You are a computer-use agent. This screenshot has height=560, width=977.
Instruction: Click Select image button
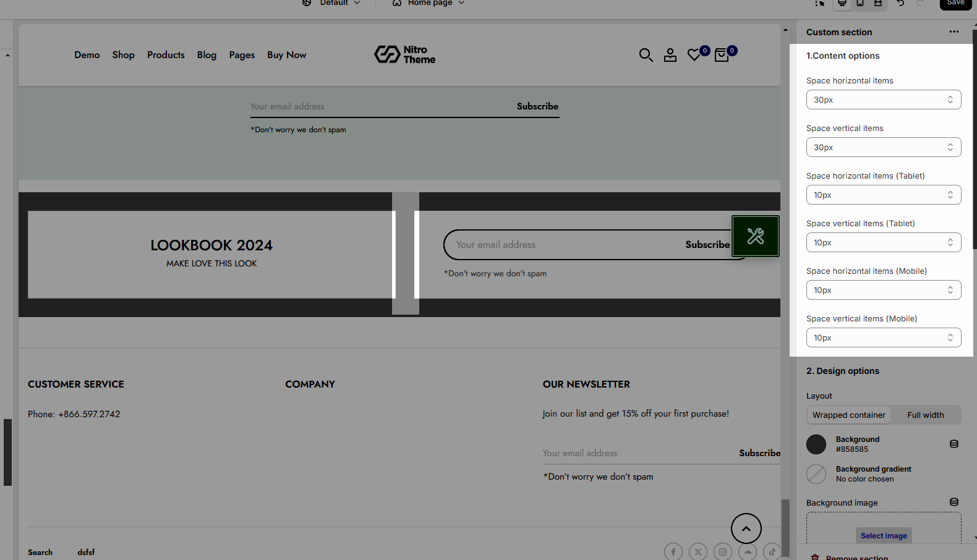click(x=884, y=536)
